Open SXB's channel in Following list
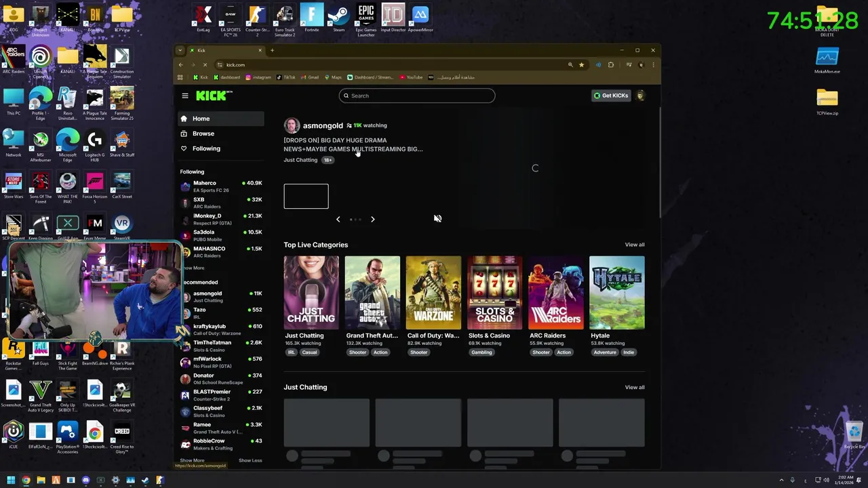The image size is (868, 488). coord(221,203)
